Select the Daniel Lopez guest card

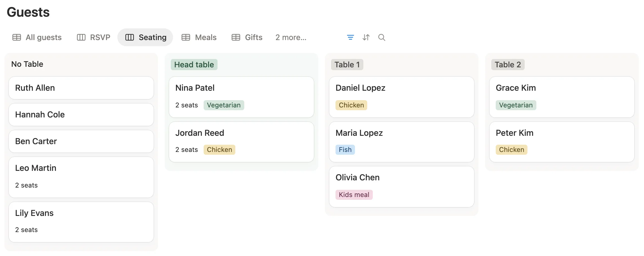tap(402, 97)
